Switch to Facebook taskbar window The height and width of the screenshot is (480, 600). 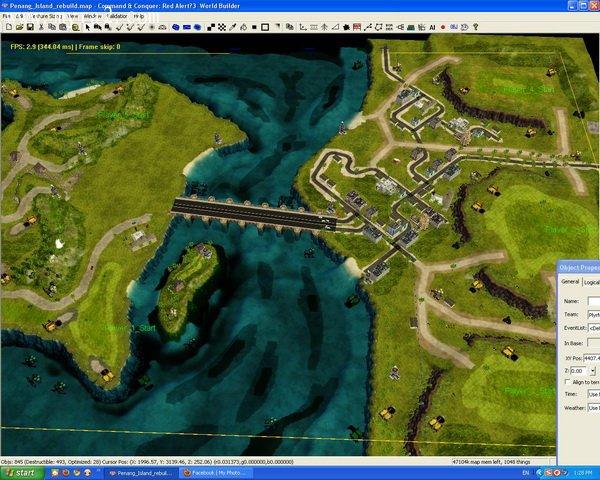pyautogui.click(x=217, y=473)
